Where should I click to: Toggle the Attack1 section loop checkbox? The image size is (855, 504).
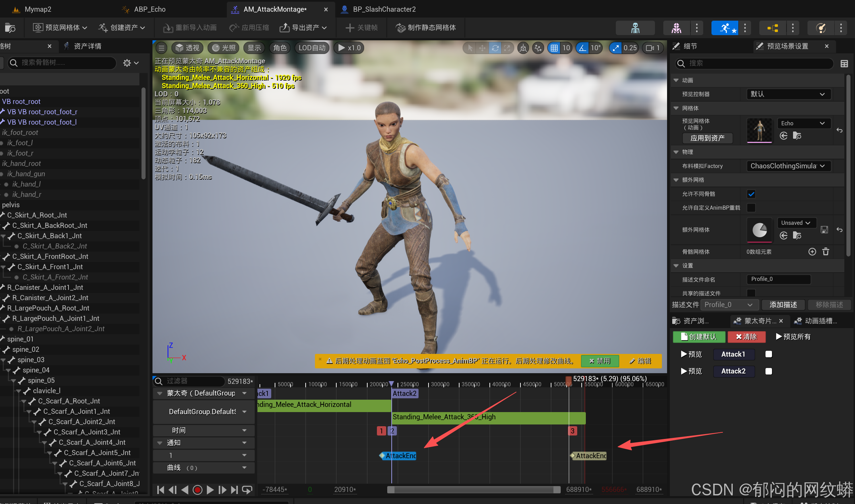point(768,354)
